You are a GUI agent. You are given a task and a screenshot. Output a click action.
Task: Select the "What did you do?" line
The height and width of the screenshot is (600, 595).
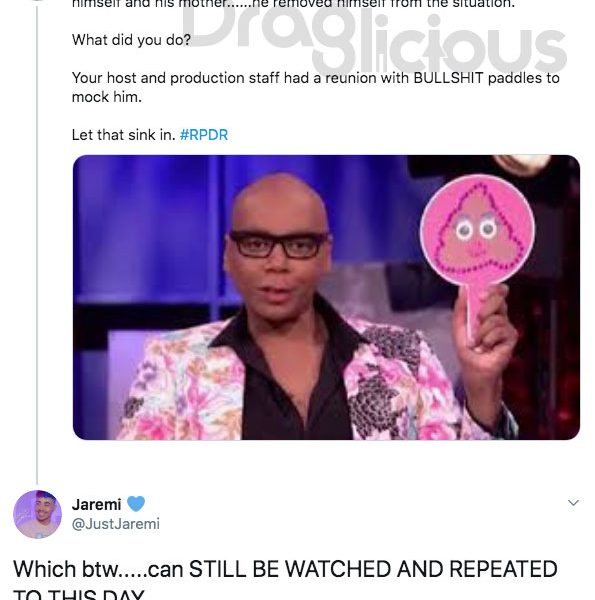coord(131,40)
